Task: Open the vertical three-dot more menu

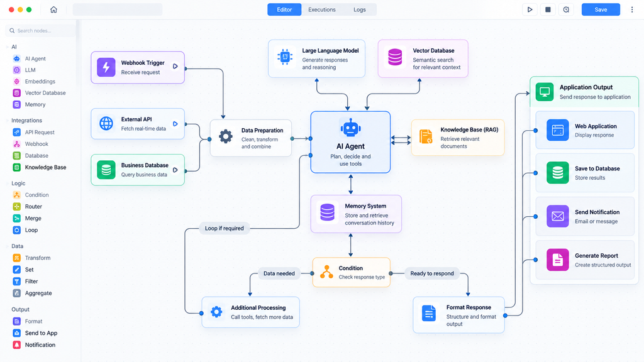Action: (631, 9)
